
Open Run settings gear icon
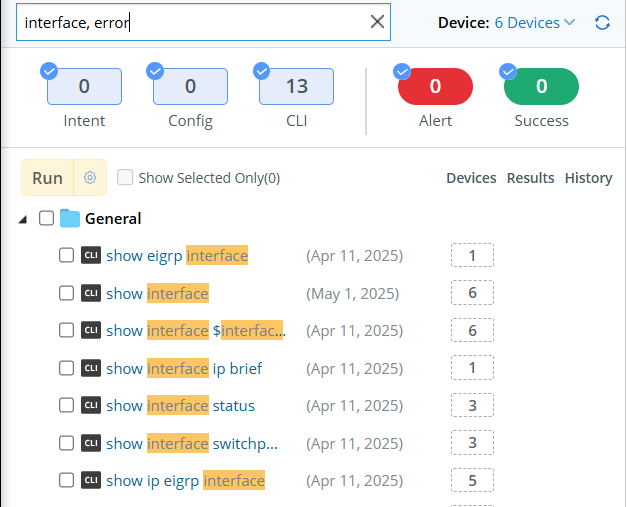90,178
